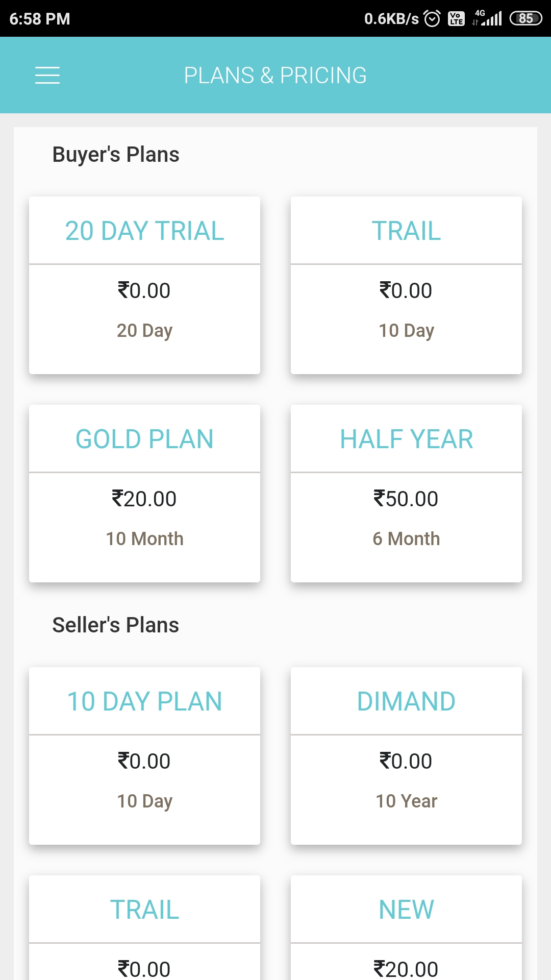Image resolution: width=551 pixels, height=980 pixels.
Task: Tap the battery level indicator
Action: click(525, 19)
